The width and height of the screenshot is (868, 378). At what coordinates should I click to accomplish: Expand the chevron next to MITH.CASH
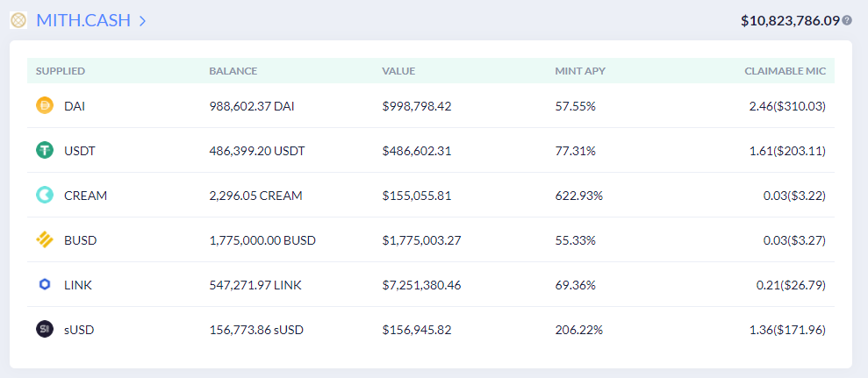click(x=142, y=22)
